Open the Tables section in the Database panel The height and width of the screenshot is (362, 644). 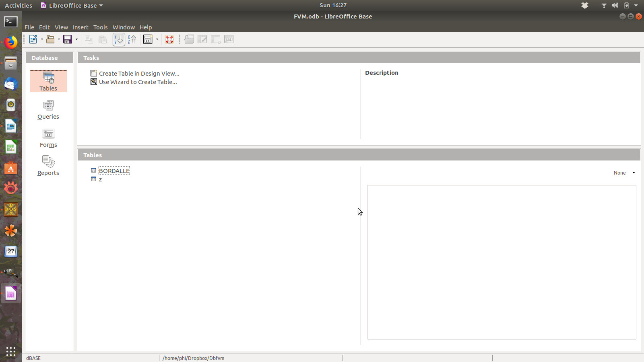48,81
